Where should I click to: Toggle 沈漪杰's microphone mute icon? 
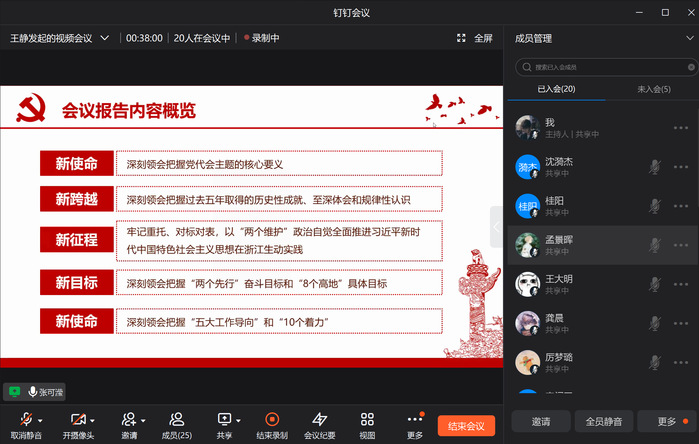point(655,165)
